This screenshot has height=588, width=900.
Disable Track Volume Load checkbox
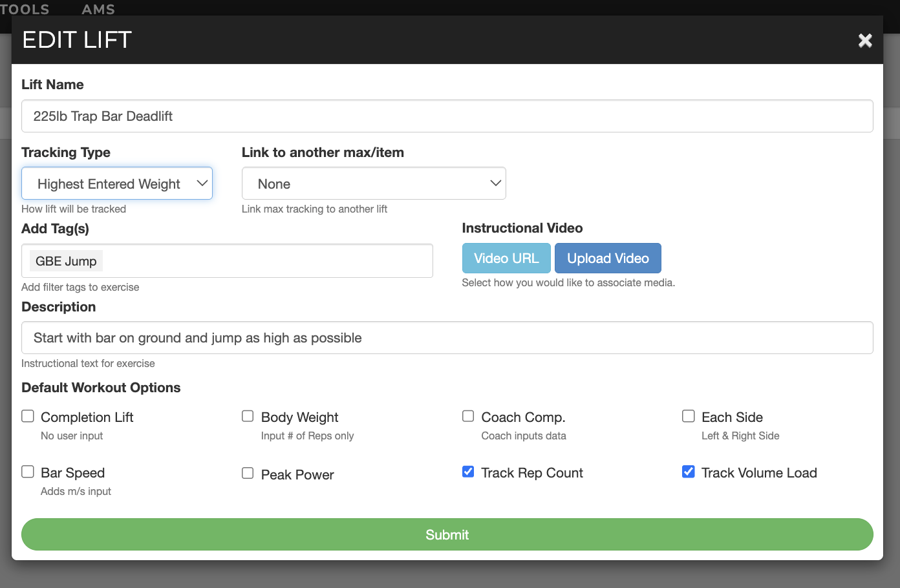(689, 472)
